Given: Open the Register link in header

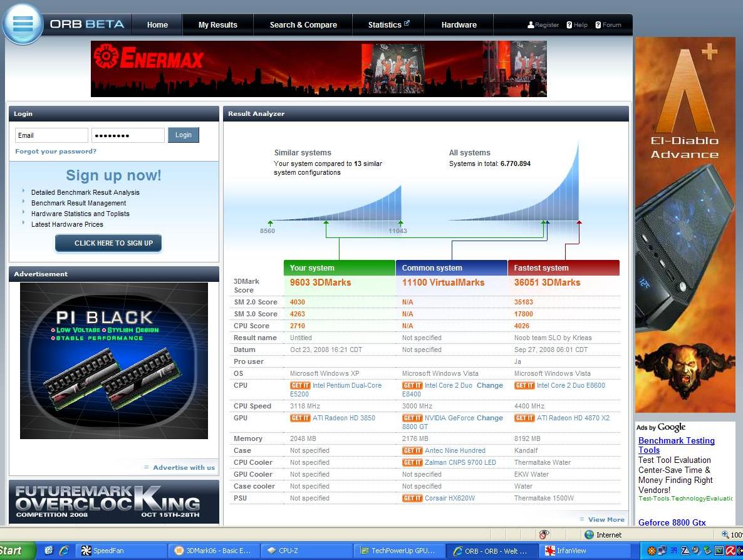Looking at the screenshot, I should click(547, 24).
